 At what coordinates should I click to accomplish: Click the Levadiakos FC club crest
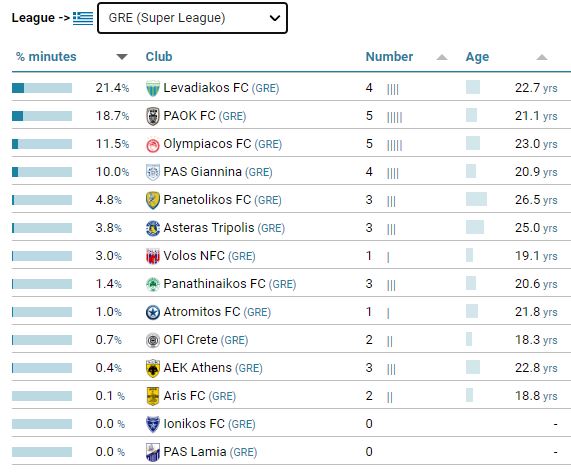pos(153,88)
